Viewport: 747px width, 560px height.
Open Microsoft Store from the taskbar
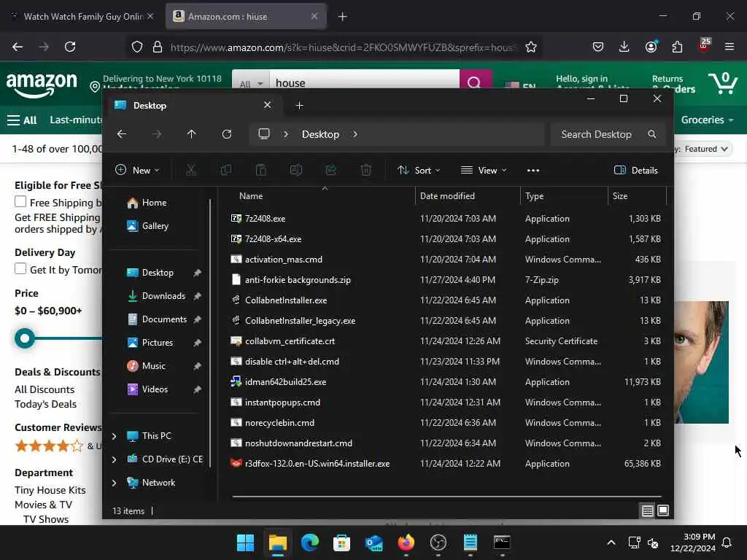click(341, 542)
